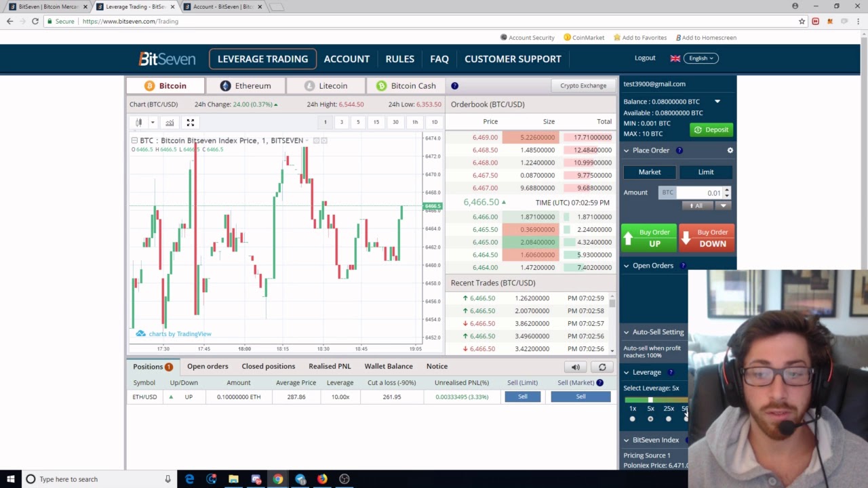Click the BTC amount input field
The width and height of the screenshot is (868, 488).
[700, 193]
